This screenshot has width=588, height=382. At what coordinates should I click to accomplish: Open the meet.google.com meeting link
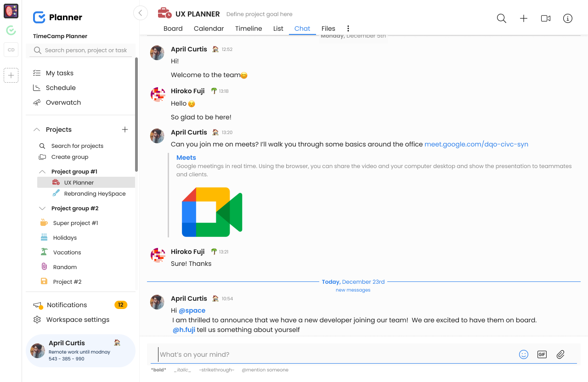(x=476, y=144)
